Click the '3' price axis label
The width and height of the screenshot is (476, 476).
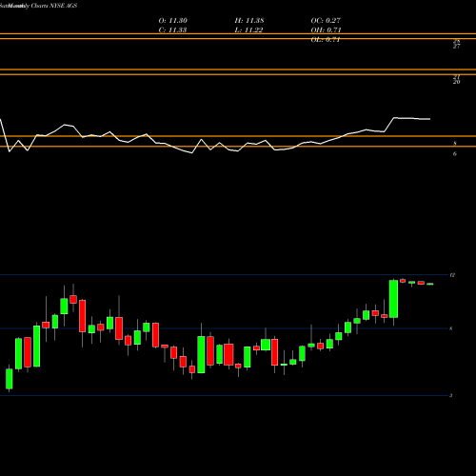click(x=451, y=396)
